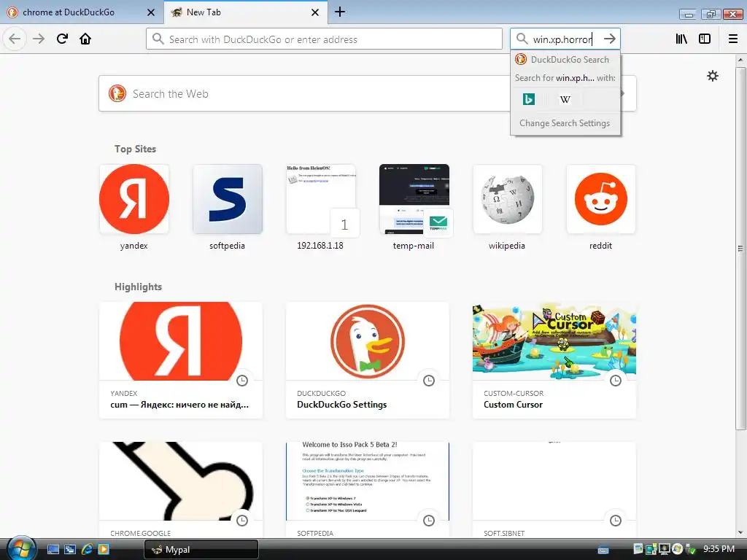
Task: Go back using the back arrow
Action: click(15, 39)
